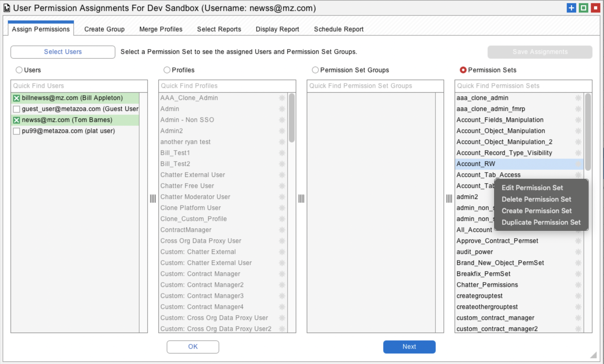Click gear icon beside audit_power
Image resolution: width=604 pixels, height=364 pixels.
coord(578,252)
